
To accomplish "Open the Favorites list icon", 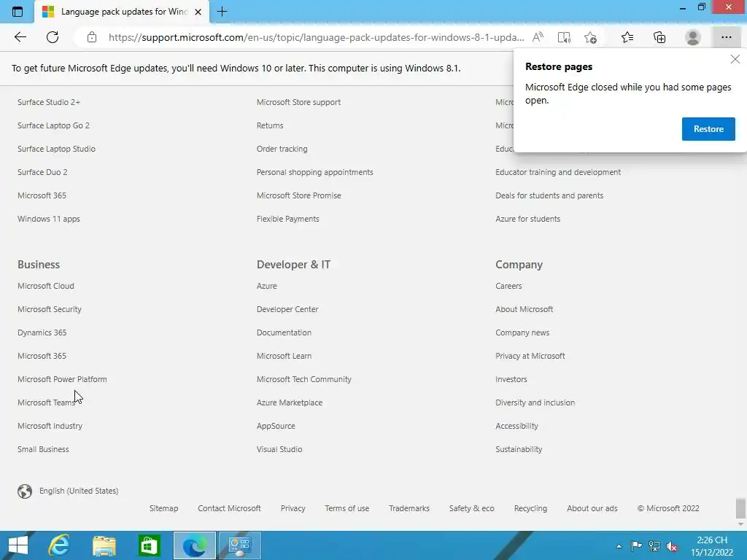I will click(x=627, y=37).
